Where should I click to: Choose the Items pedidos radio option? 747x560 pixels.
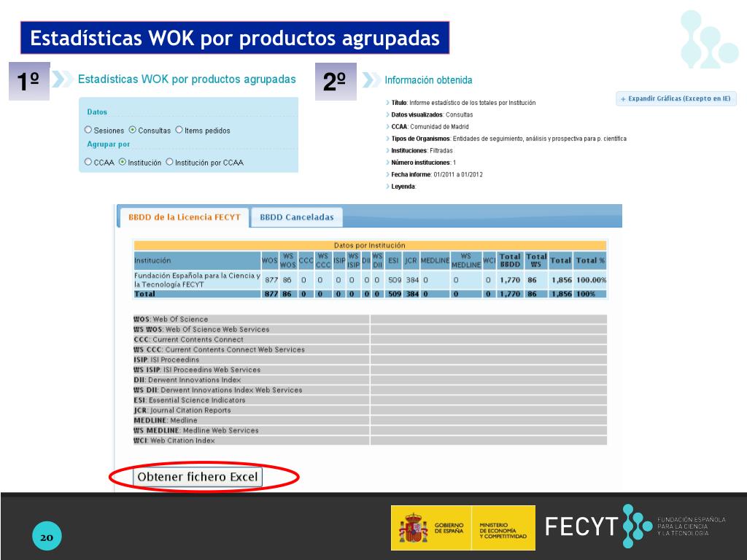click(179, 130)
